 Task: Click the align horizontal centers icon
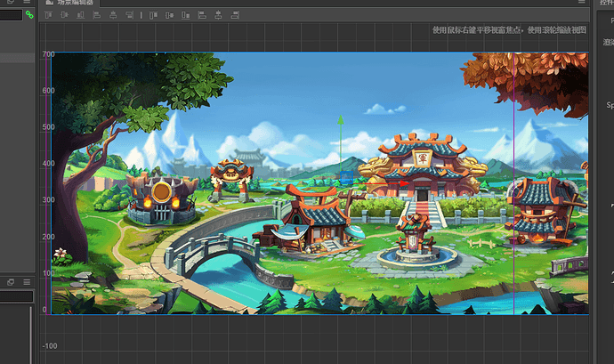[113, 15]
